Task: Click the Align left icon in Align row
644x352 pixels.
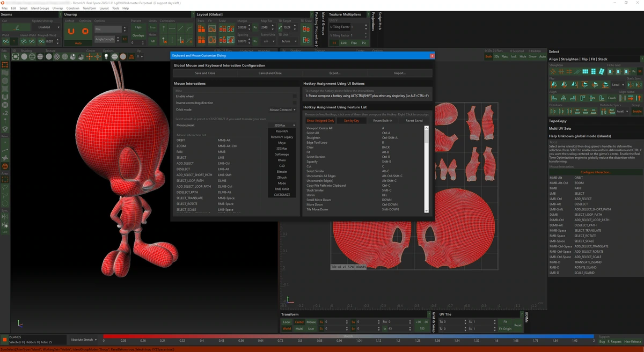Action: click(553, 98)
